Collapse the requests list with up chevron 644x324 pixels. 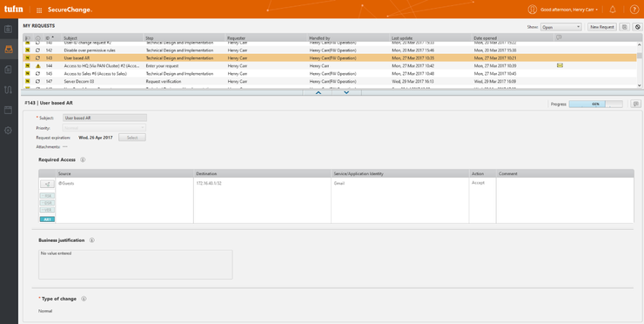[318, 92]
